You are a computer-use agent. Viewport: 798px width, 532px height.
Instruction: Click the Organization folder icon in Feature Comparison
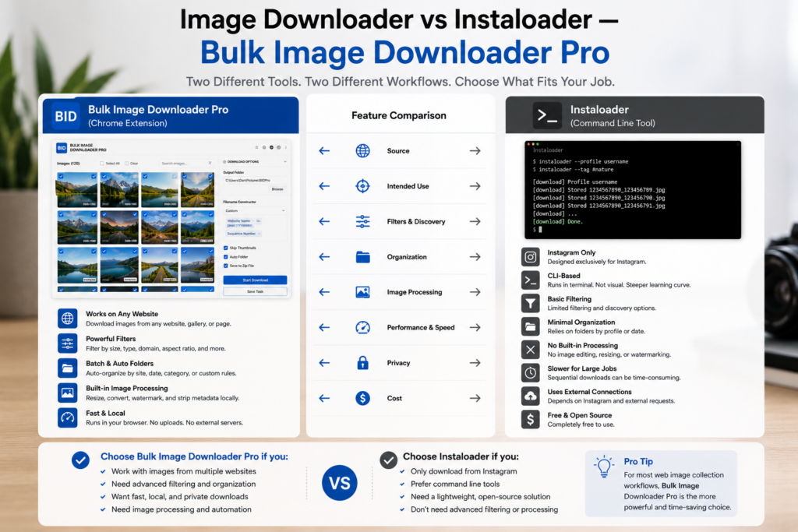[363, 257]
